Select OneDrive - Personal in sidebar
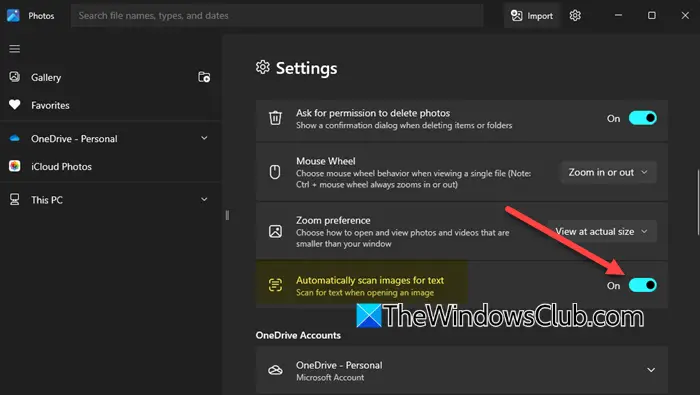 (74, 139)
